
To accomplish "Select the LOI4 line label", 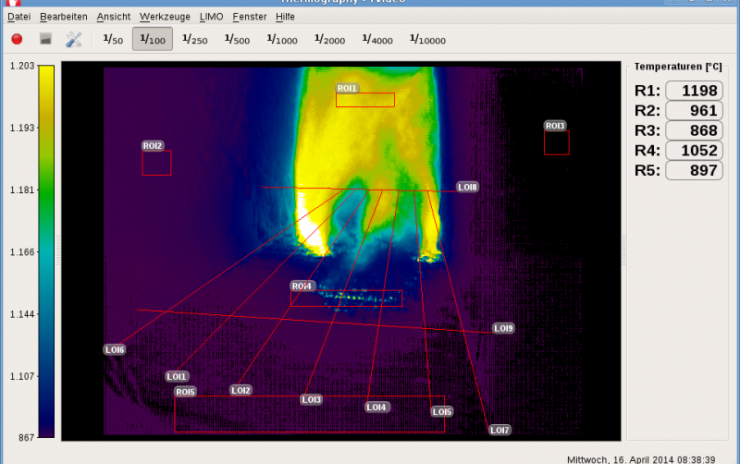I will (377, 407).
